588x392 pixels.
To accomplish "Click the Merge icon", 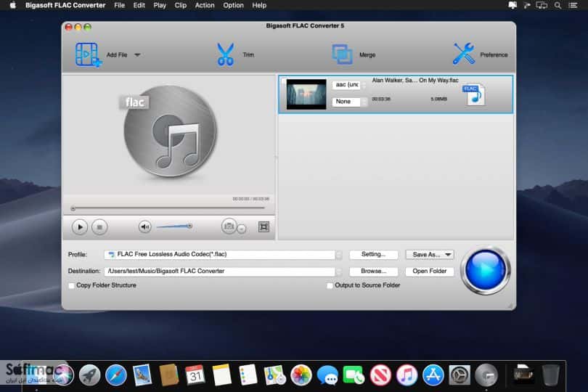I will (x=342, y=54).
